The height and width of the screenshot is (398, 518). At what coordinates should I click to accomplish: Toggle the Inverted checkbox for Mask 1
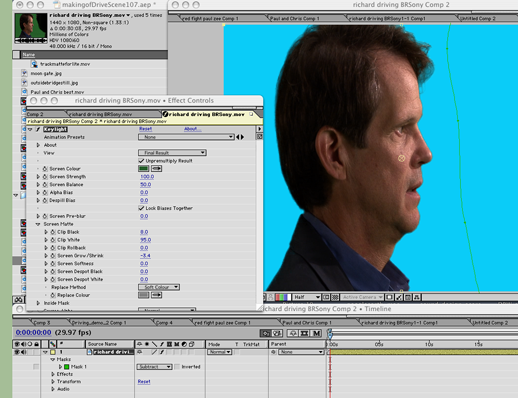pos(177,367)
